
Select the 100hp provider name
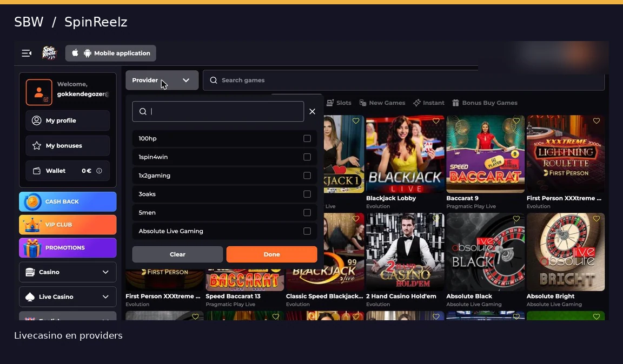pos(148,139)
